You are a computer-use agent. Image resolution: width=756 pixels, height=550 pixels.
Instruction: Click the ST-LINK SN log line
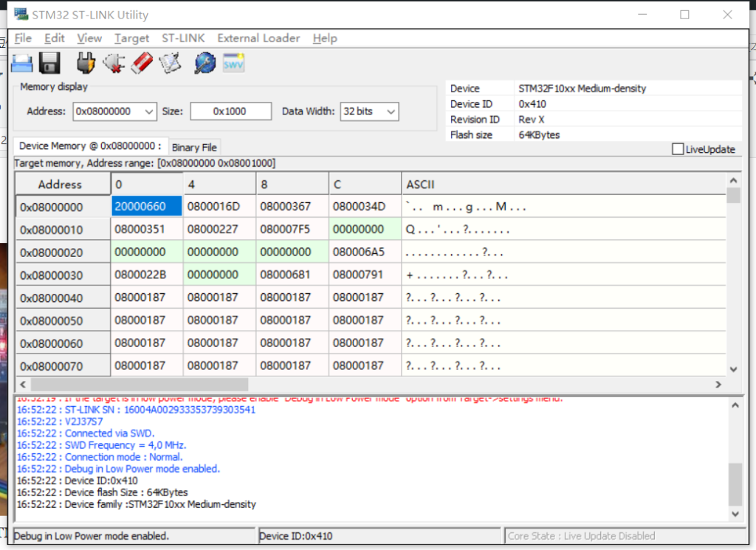point(136,410)
